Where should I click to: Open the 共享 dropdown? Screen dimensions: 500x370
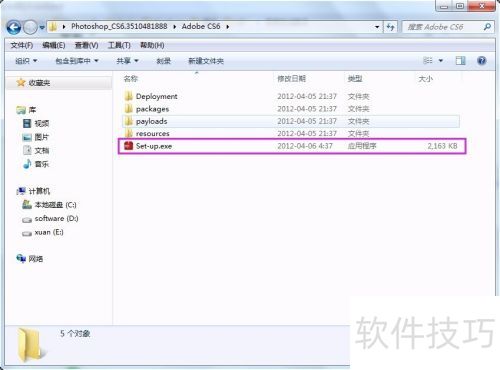127,61
